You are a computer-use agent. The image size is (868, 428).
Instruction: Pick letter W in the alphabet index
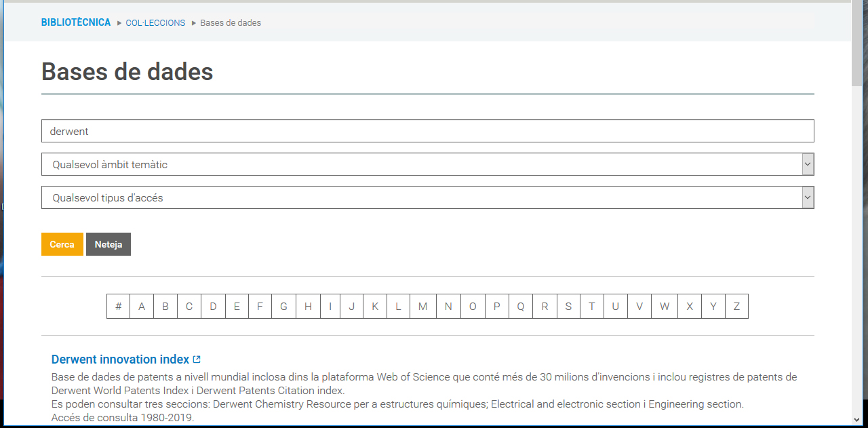coord(665,307)
